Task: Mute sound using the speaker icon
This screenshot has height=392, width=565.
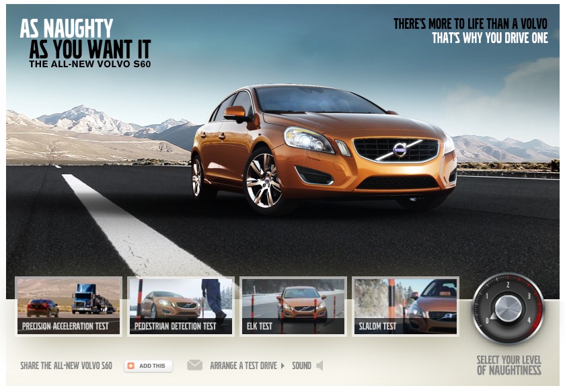Action: pos(319,366)
